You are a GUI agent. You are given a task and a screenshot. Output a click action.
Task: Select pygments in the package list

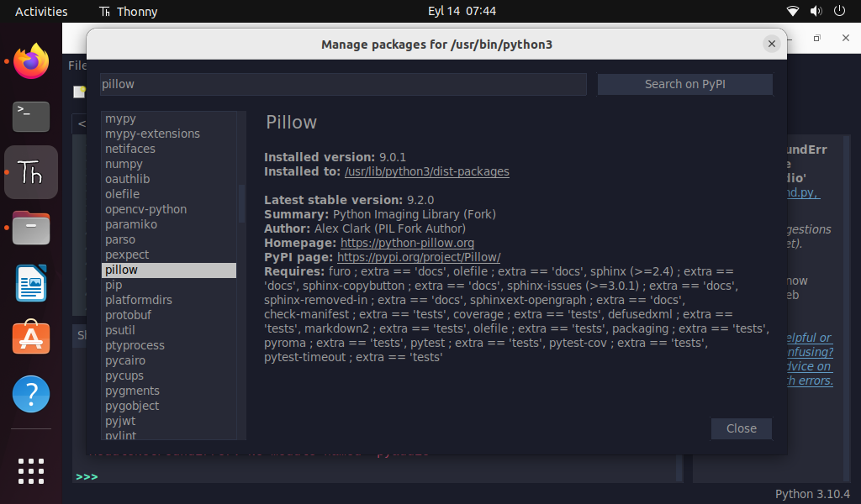point(132,391)
